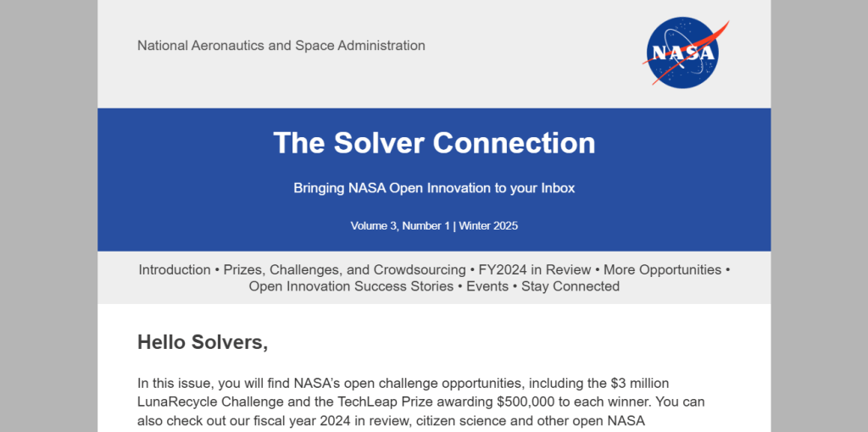Click The Solver Connection newsletter title
This screenshot has width=868, height=432.
pyautogui.click(x=434, y=142)
